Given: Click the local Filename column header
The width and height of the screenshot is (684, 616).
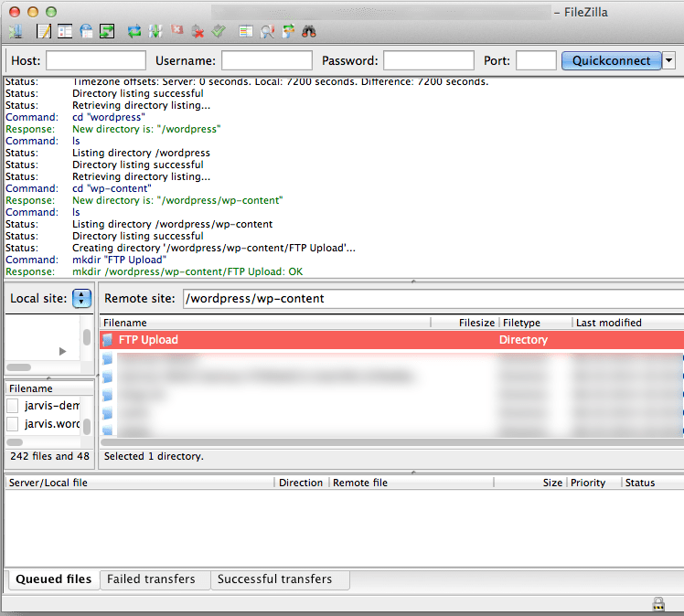Looking at the screenshot, I should 49,388.
